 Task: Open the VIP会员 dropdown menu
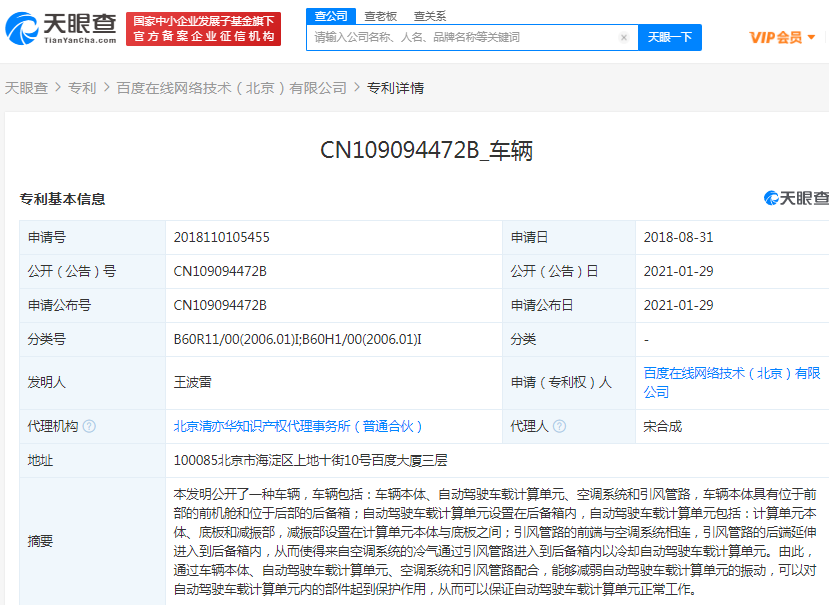(x=783, y=37)
